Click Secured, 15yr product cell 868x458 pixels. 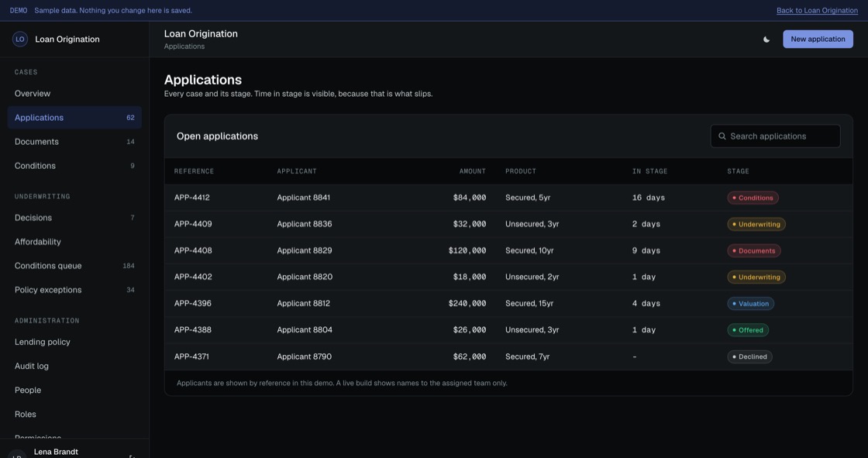pyautogui.click(x=529, y=304)
